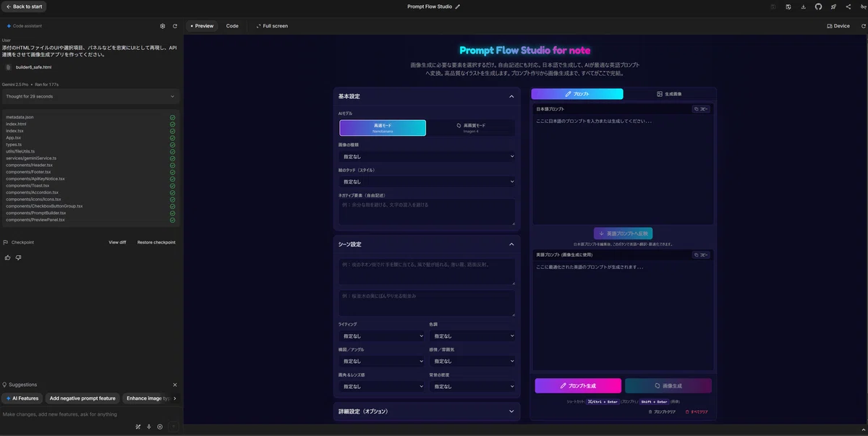This screenshot has width=868, height=436.
Task: Open the 構図／アングル dropdown
Action: pyautogui.click(x=381, y=361)
